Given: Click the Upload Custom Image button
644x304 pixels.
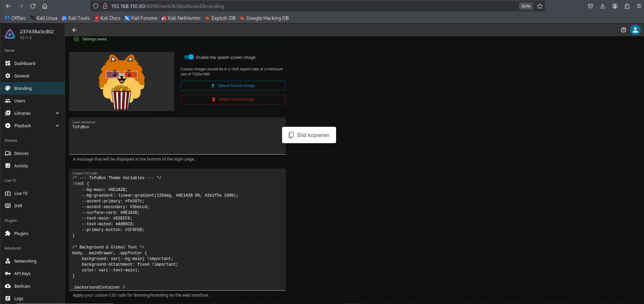Looking at the screenshot, I should tap(233, 86).
